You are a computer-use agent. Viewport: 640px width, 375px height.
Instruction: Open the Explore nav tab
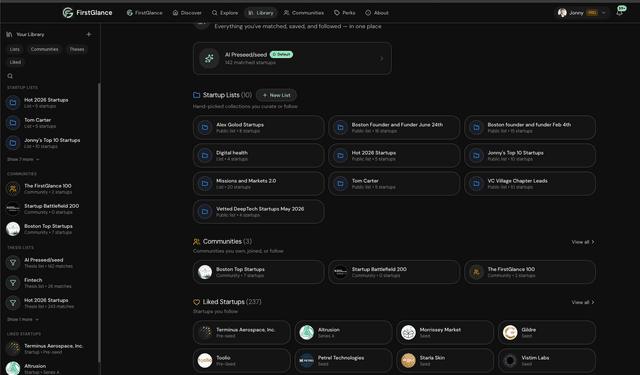[x=225, y=13]
